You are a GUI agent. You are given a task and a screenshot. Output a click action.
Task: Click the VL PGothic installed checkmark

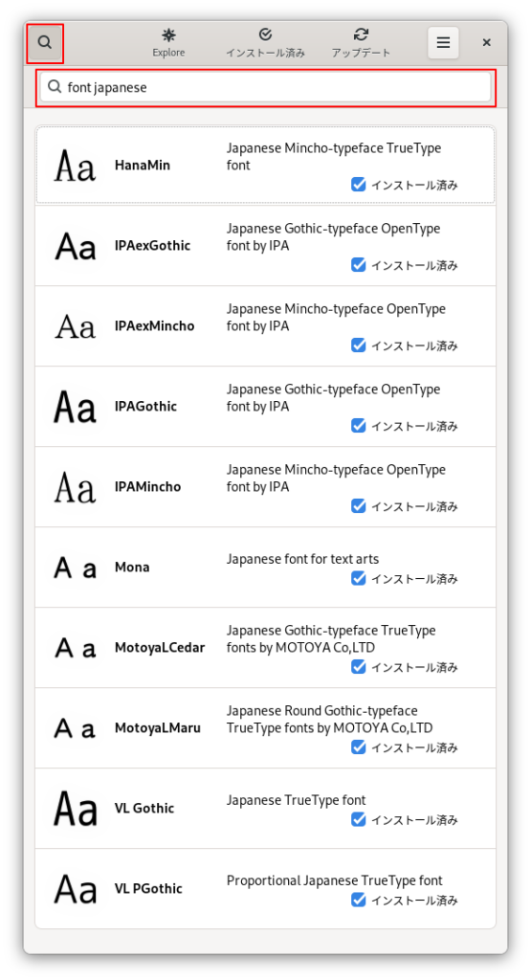coord(359,900)
